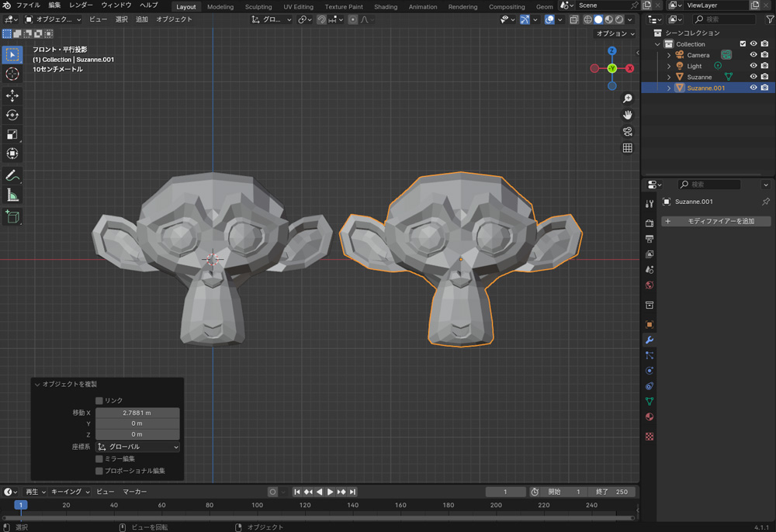Collapse the オブジェクトを複製 panel

coord(37,385)
